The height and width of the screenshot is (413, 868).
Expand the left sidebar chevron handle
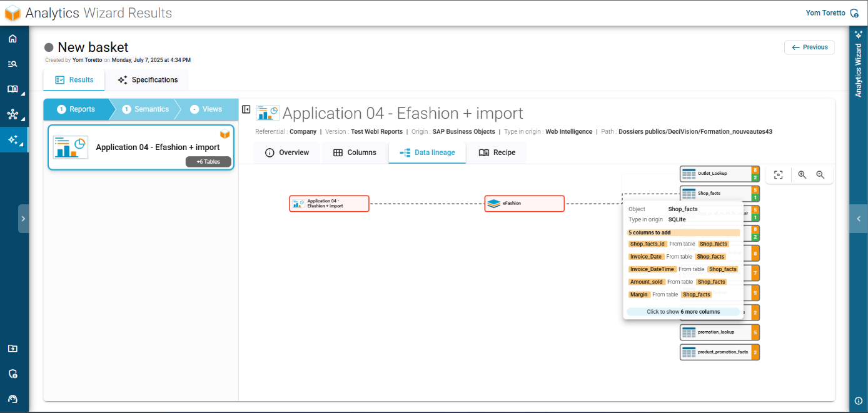coord(23,219)
